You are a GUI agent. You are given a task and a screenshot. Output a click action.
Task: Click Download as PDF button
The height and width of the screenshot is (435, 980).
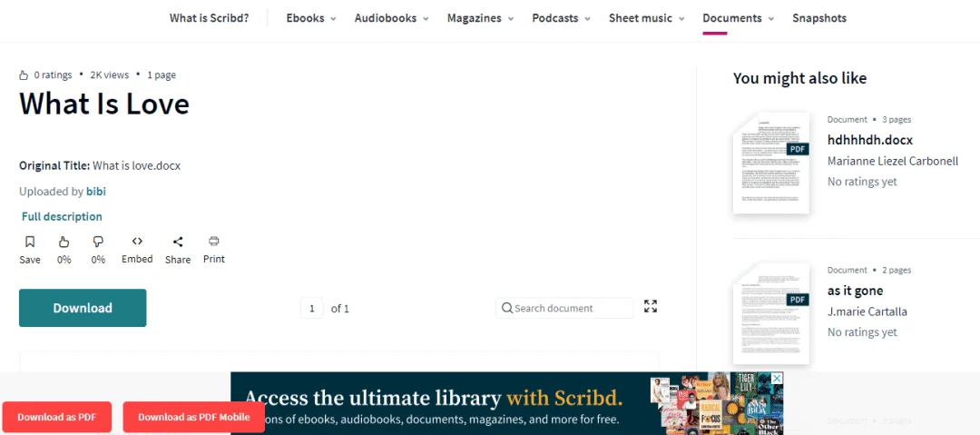click(x=56, y=417)
